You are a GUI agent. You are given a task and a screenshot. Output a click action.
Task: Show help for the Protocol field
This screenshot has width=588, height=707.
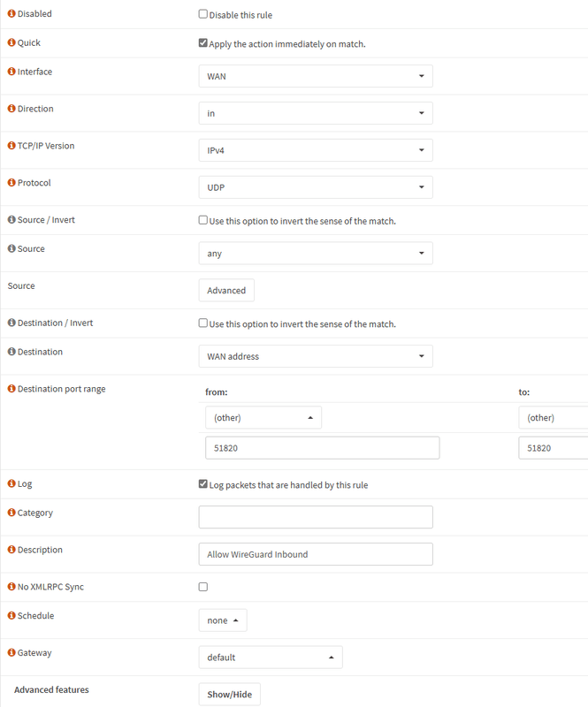coord(11,183)
